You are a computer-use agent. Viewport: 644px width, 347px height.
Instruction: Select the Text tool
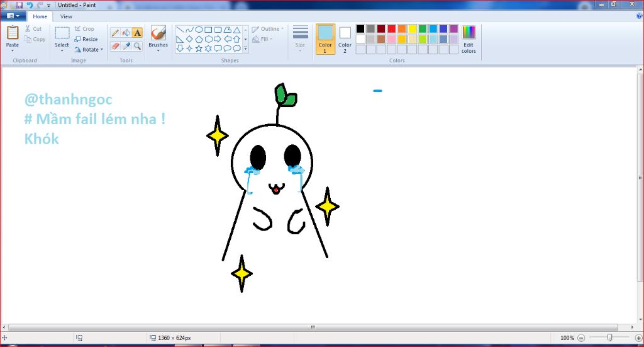tap(137, 33)
